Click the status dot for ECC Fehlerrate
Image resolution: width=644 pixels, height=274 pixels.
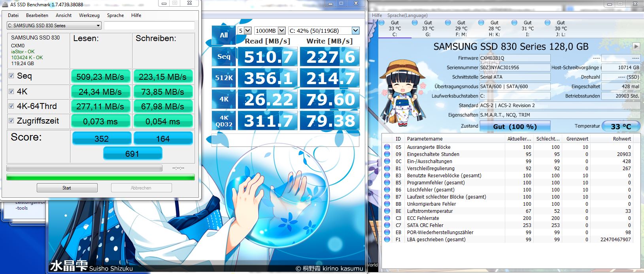(x=387, y=218)
